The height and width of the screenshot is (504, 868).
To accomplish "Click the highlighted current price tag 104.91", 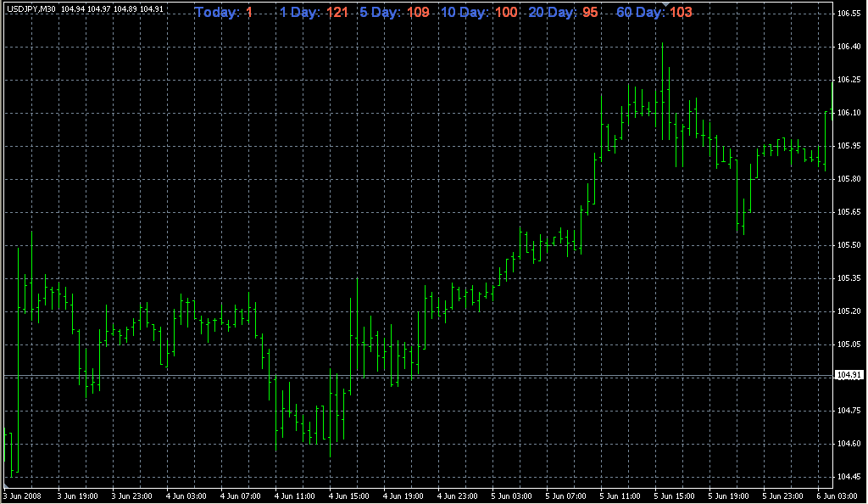I will [x=849, y=376].
